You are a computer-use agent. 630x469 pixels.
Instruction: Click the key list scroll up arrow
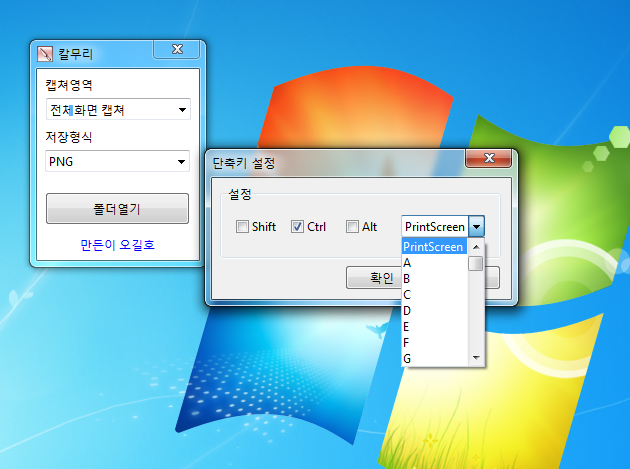coord(476,247)
